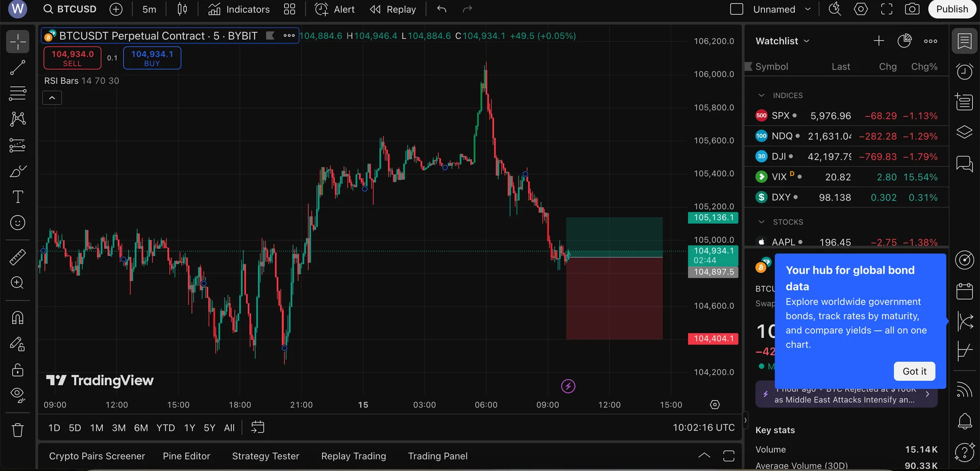Toggle magnet mode for drawings
980x471 pixels.
(18, 318)
